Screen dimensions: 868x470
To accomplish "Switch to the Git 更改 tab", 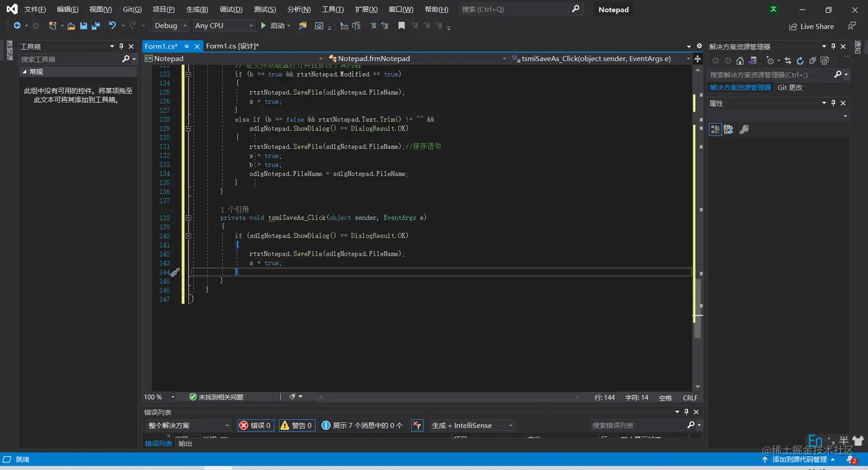I will click(x=790, y=87).
